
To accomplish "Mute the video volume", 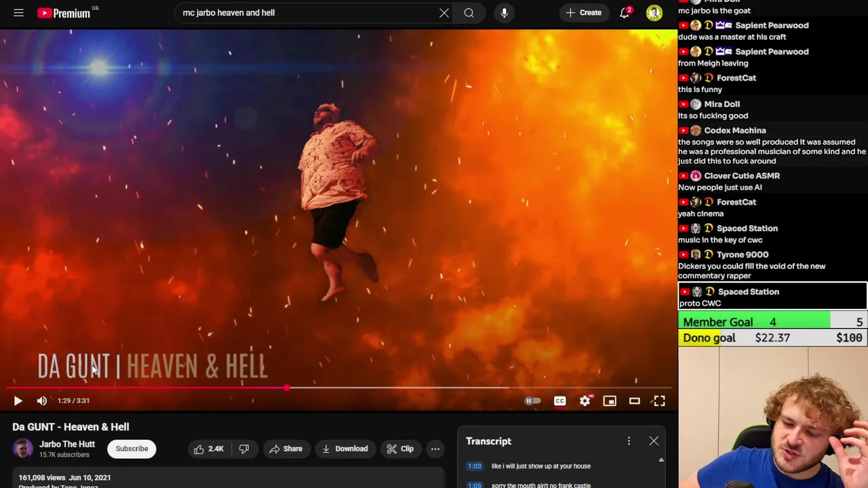I will click(x=42, y=401).
